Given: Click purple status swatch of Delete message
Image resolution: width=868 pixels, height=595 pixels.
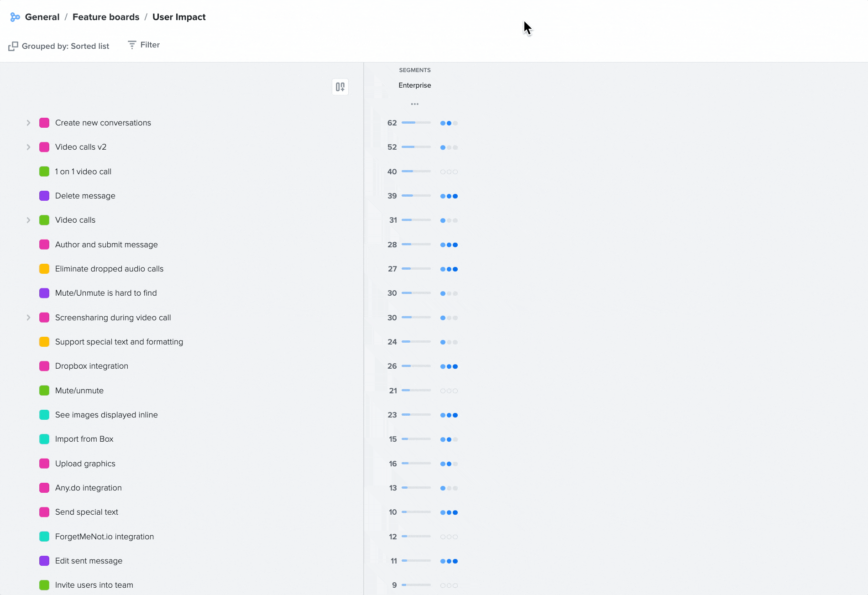Looking at the screenshot, I should coord(44,196).
